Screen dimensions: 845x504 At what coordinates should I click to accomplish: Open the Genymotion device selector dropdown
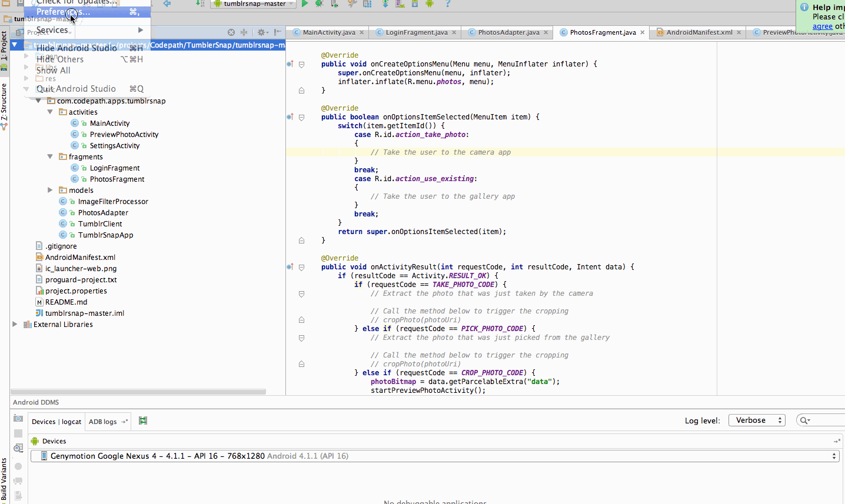[x=435, y=456]
